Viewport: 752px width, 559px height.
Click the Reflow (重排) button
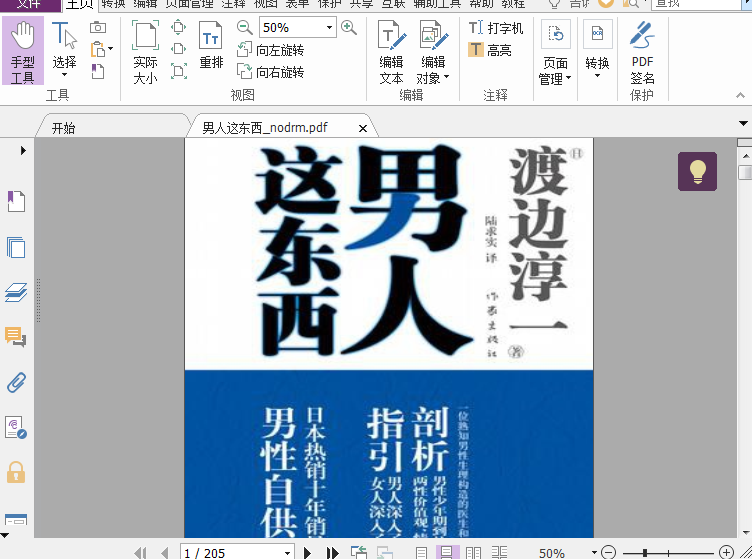pyautogui.click(x=211, y=46)
